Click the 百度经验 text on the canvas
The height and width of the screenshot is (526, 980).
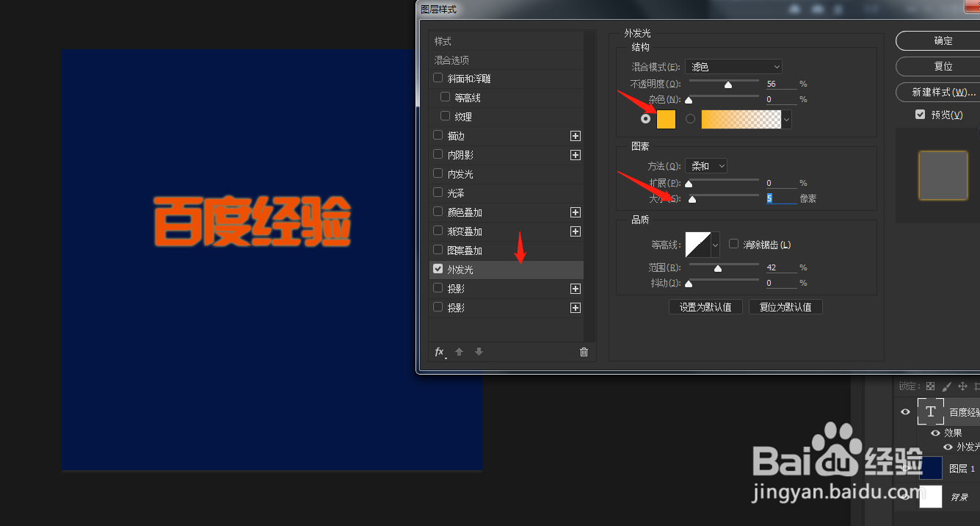click(253, 221)
